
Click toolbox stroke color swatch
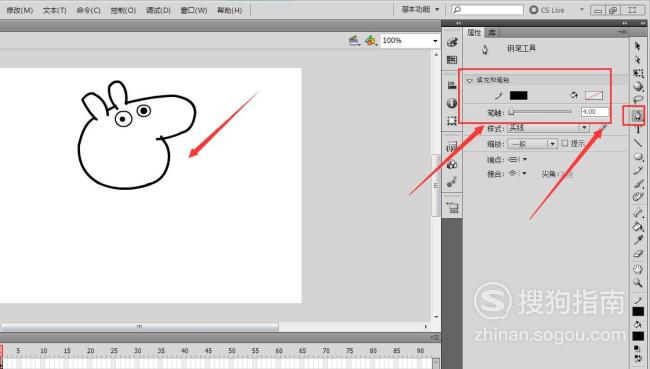click(x=638, y=311)
